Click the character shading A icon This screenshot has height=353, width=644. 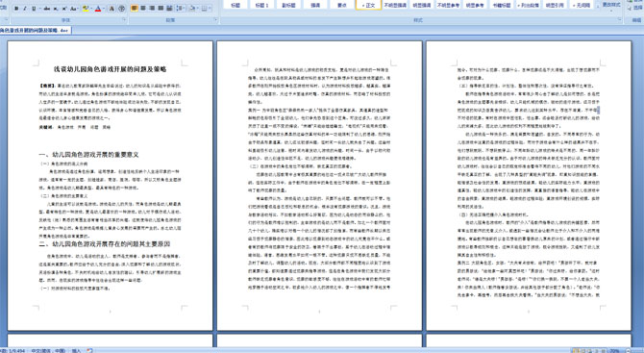[x=111, y=9]
